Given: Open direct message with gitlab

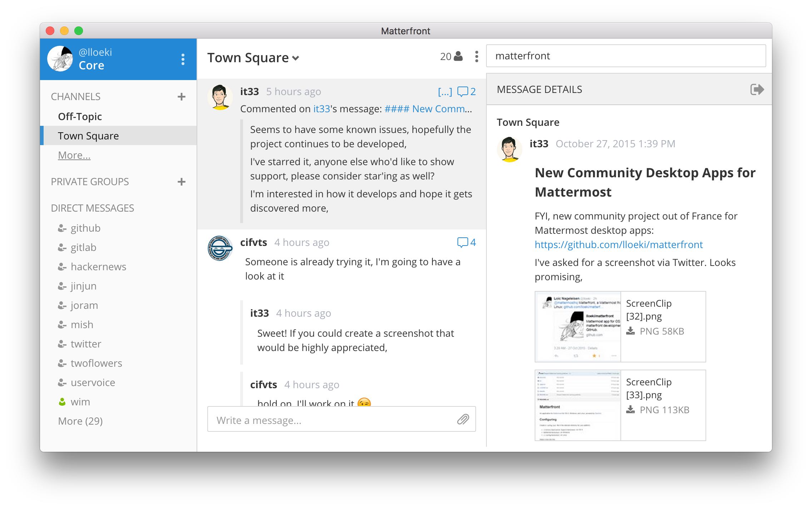Looking at the screenshot, I should pyautogui.click(x=83, y=247).
